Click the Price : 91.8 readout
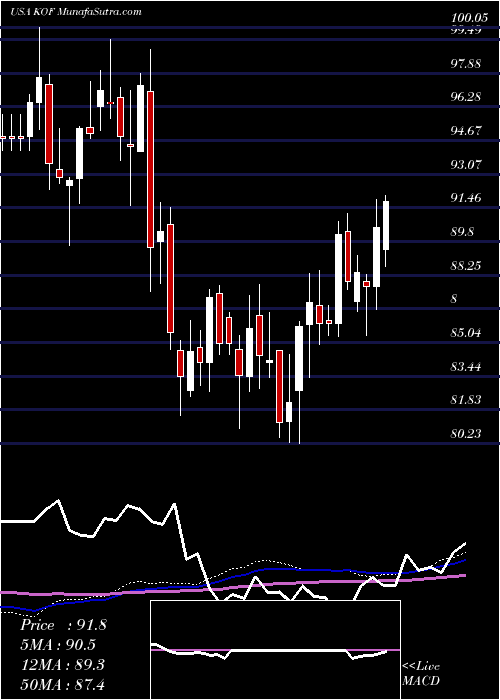Screen dimensions: 500x700 [63, 625]
